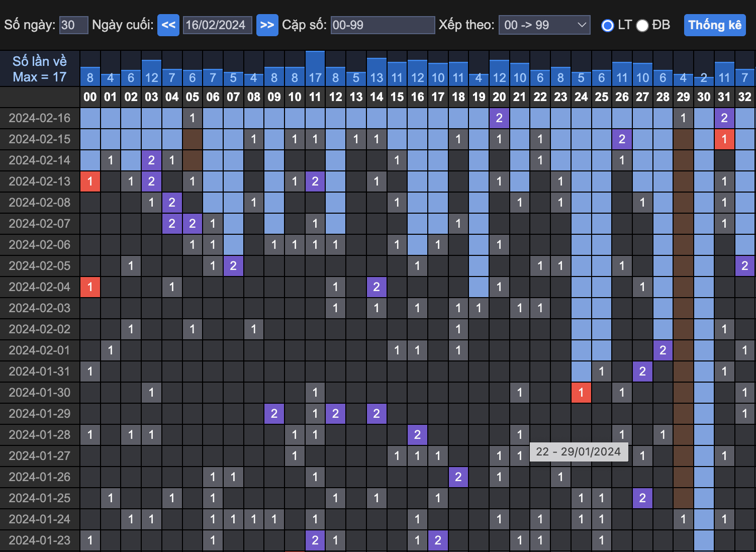Select column header 29
The image size is (756, 552).
point(683,97)
